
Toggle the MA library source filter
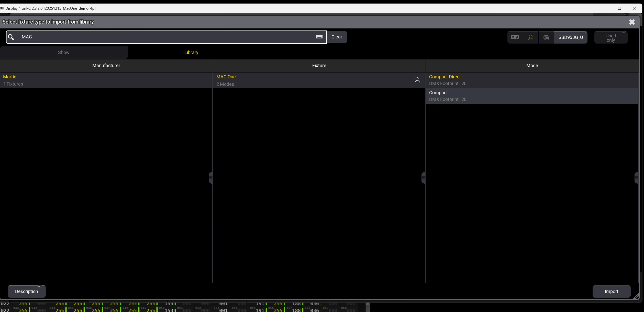(515, 37)
